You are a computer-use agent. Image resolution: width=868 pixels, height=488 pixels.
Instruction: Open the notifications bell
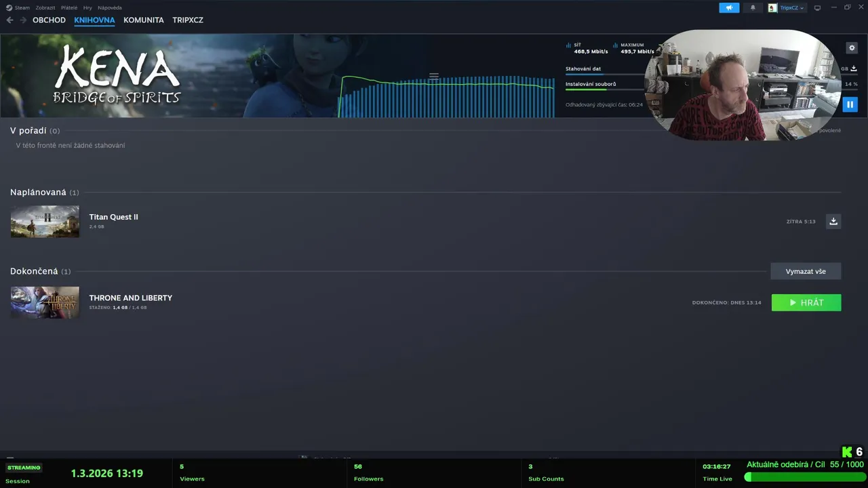coord(753,7)
